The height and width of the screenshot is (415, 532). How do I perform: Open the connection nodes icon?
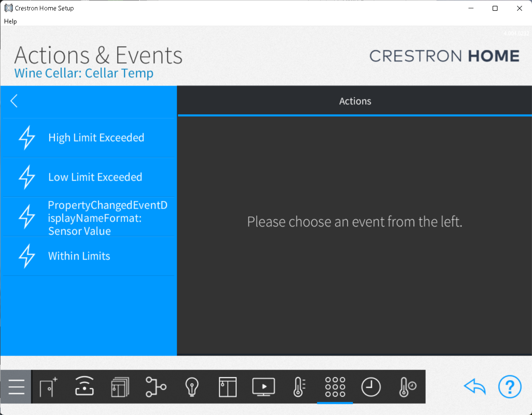156,387
